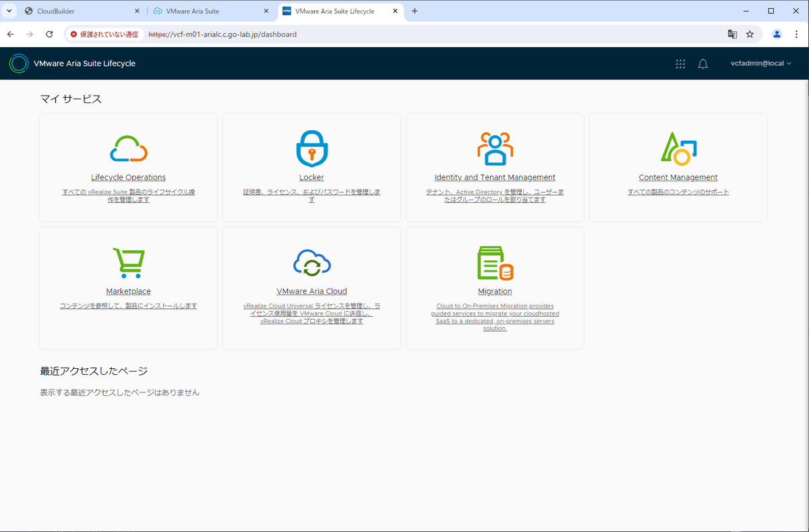Open the Content Management link
The height and width of the screenshot is (532, 809).
(x=678, y=177)
